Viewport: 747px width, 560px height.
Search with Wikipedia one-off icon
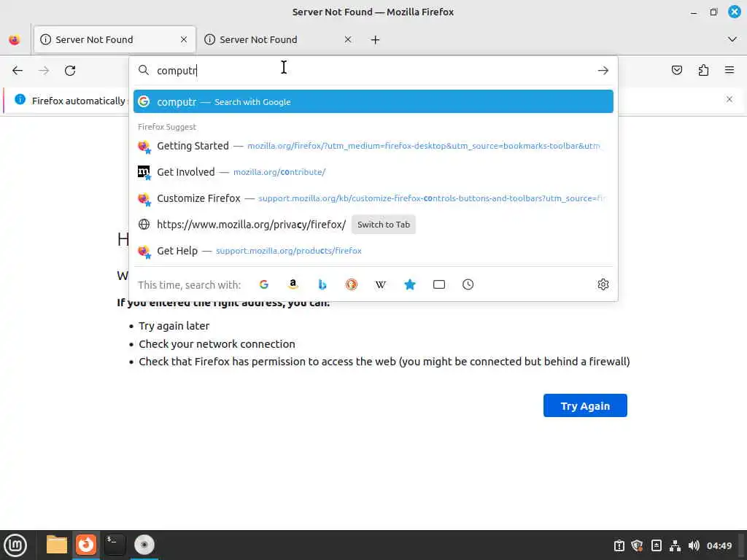point(380,285)
